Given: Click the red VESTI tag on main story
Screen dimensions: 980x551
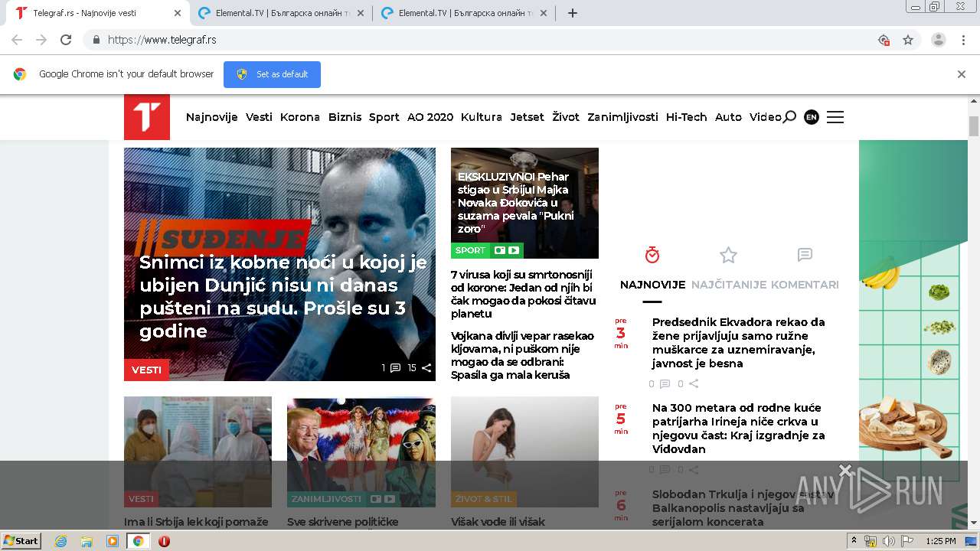Looking at the screenshot, I should pos(146,370).
